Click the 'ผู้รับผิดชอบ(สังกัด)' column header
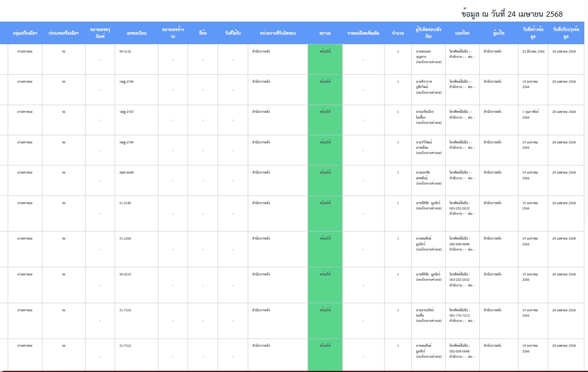The width and height of the screenshot is (588, 372). click(428, 33)
